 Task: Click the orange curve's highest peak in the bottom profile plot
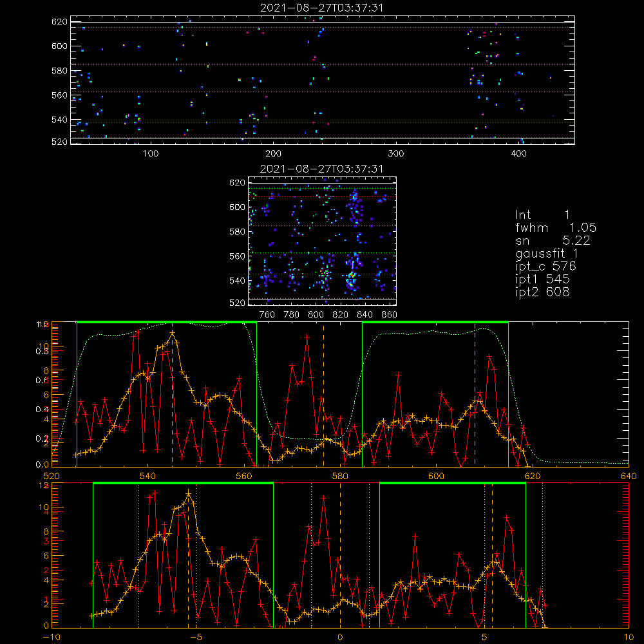pos(189,493)
